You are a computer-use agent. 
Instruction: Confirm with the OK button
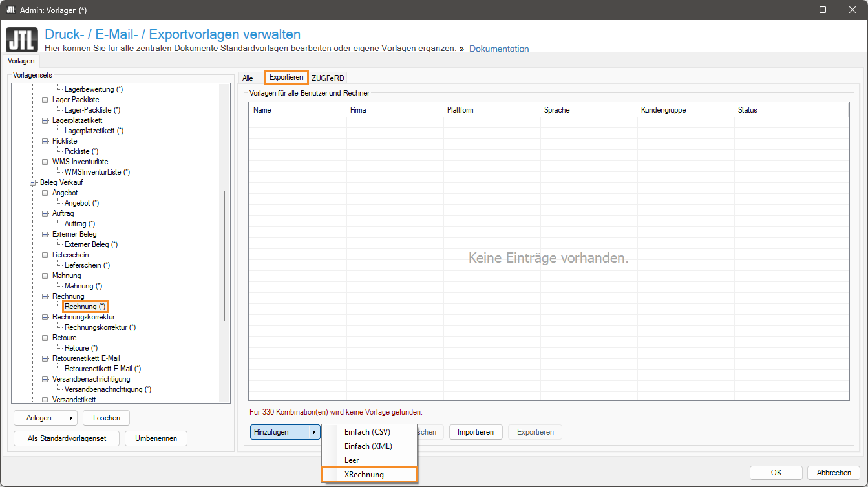coord(776,473)
